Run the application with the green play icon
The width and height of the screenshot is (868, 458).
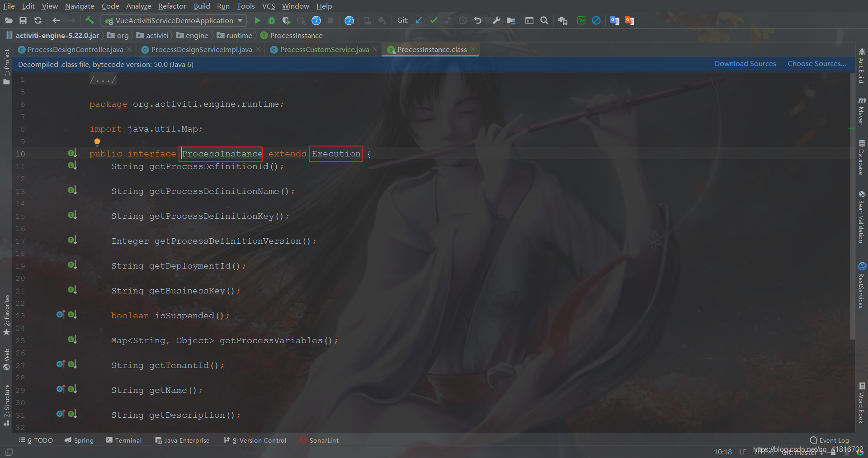(257, 20)
